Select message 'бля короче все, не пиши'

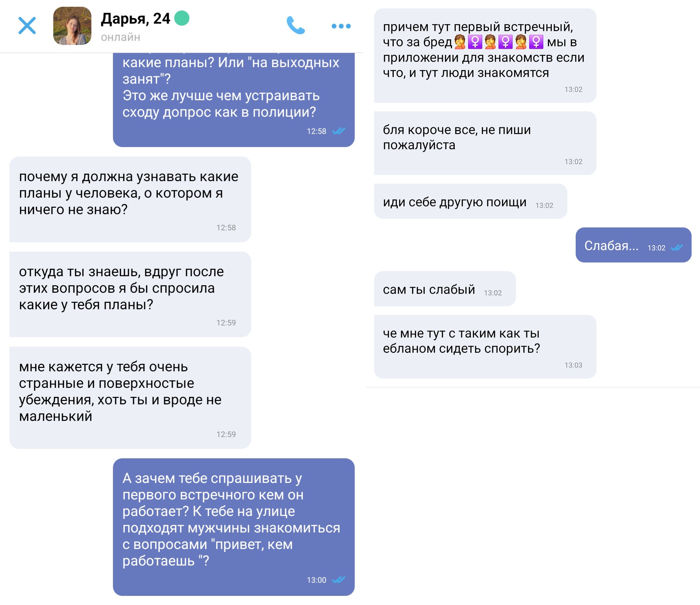(485, 143)
